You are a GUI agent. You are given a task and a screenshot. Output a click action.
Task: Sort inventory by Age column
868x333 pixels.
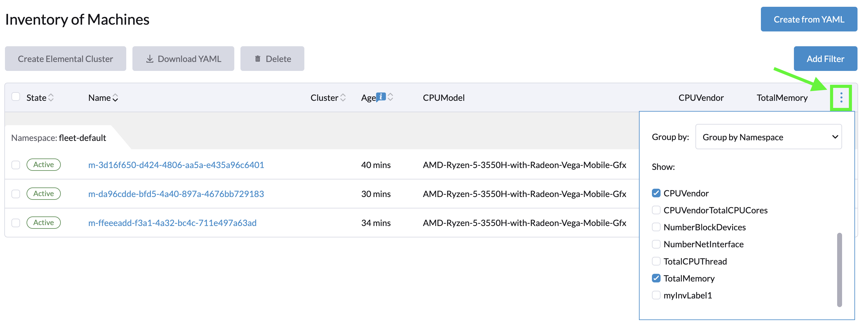tap(390, 97)
